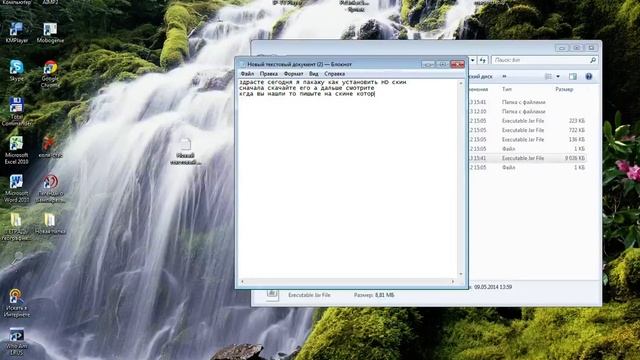This screenshot has height=360, width=640.
Task: Select the 9 026 КБ Executable Jar File row
Action: click(x=527, y=158)
